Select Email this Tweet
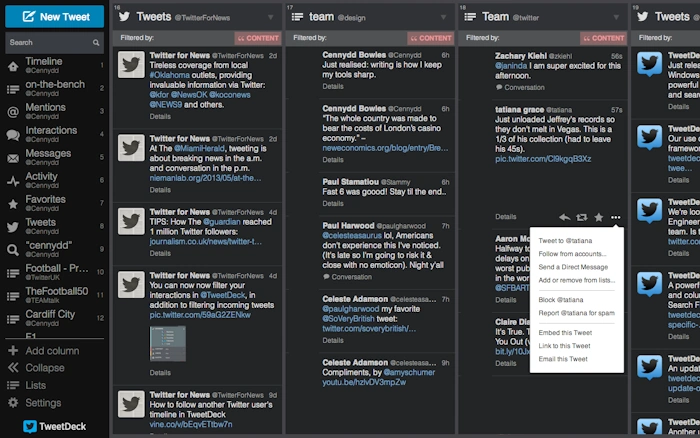 pyautogui.click(x=563, y=359)
